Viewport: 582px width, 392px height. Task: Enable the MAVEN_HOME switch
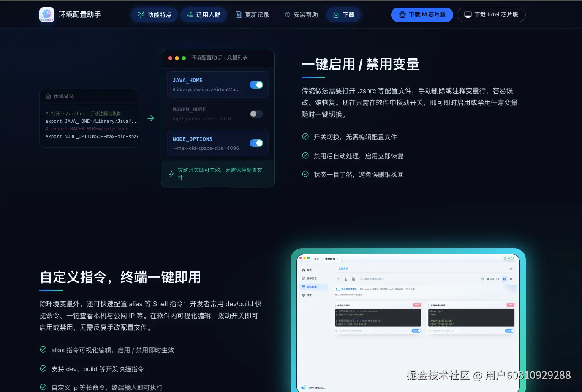point(256,114)
